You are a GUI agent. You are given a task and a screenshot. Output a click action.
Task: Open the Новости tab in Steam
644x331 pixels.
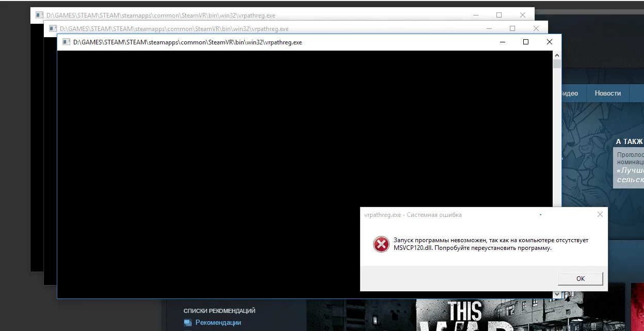click(607, 93)
